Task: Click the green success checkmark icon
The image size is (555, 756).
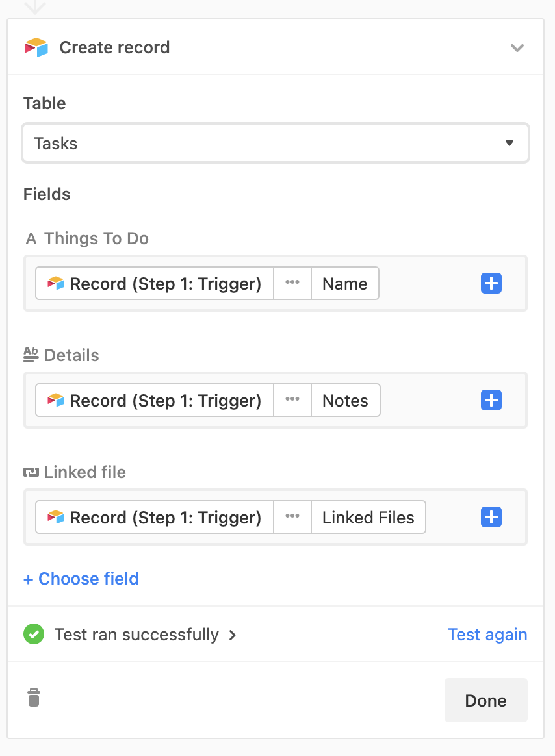Action: (x=34, y=634)
